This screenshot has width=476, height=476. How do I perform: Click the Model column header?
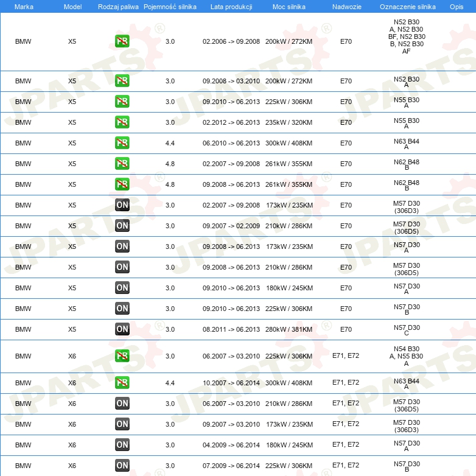72,7
